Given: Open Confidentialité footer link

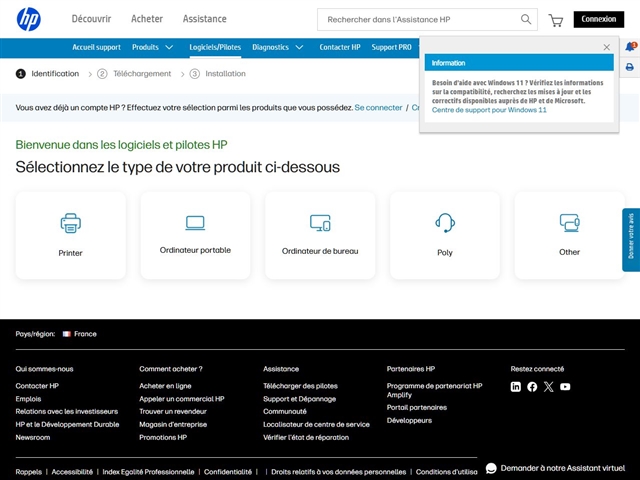Looking at the screenshot, I should pos(228,472).
